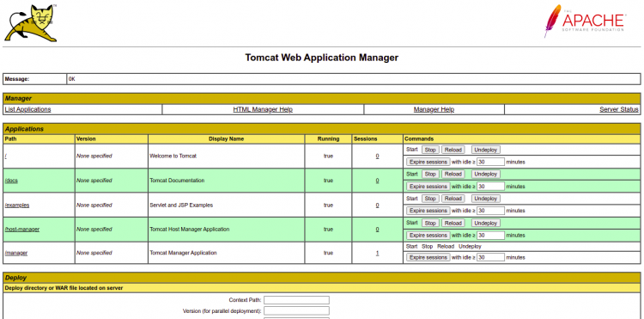Expire sessions for Servlet and JSP Examples

click(428, 211)
